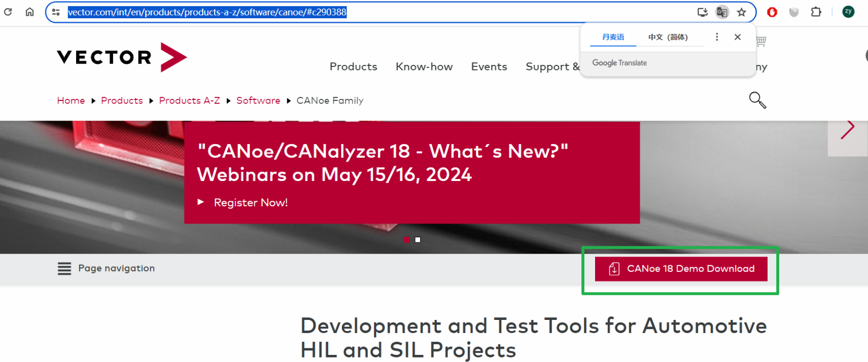Click the install app icon in address bar
868x362 pixels.
click(x=703, y=12)
